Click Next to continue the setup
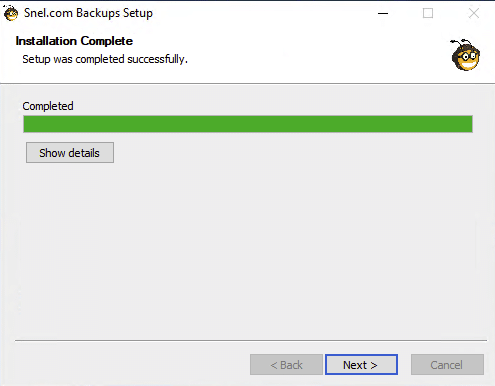 [361, 365]
